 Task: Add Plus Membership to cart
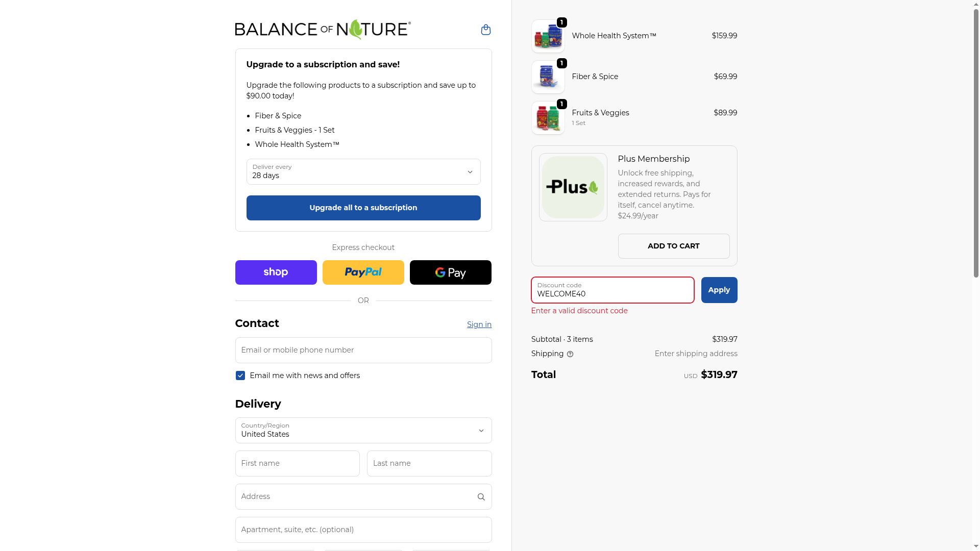(x=673, y=246)
